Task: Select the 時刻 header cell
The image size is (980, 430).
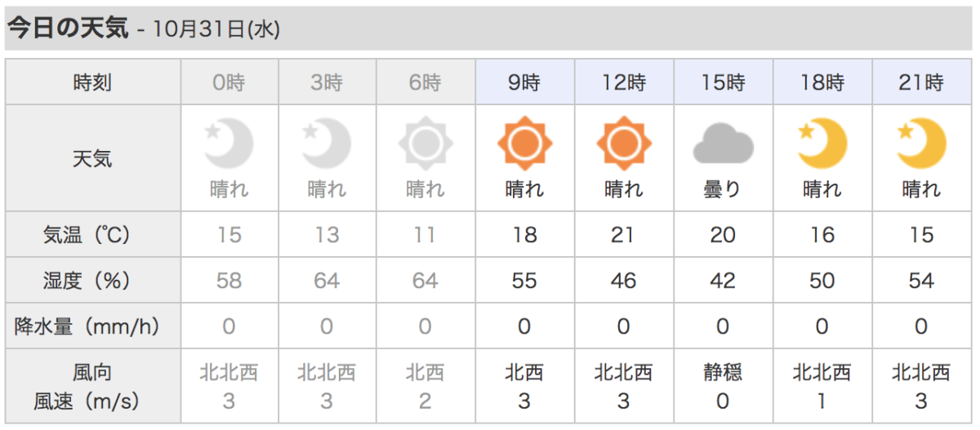Action: tap(92, 82)
